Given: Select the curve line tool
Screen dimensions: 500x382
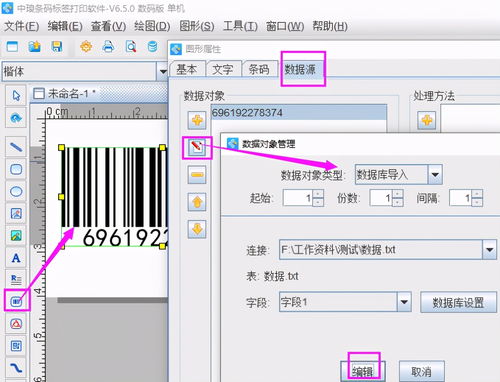Looking at the screenshot, I should click(x=16, y=368).
